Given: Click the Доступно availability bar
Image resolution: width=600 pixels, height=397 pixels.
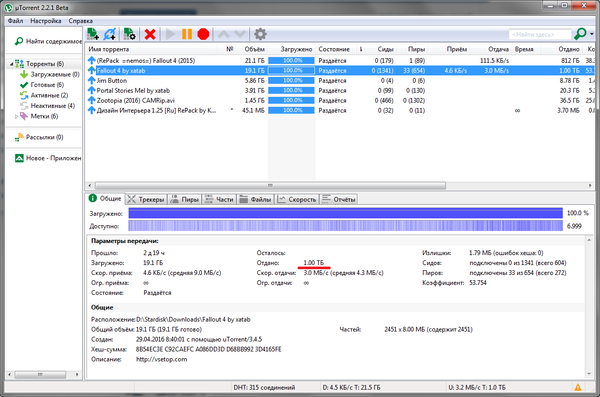Looking at the screenshot, I should coord(346,226).
